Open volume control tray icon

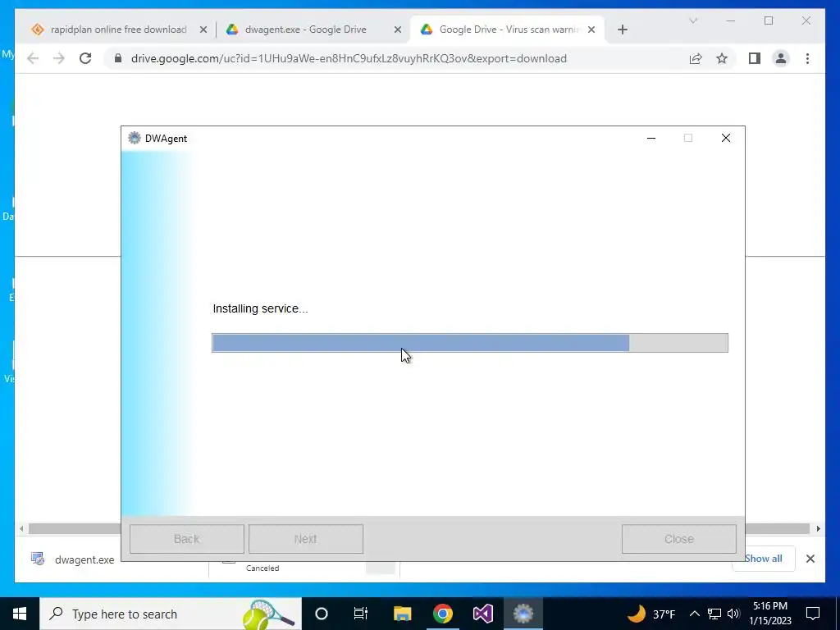coord(733,614)
